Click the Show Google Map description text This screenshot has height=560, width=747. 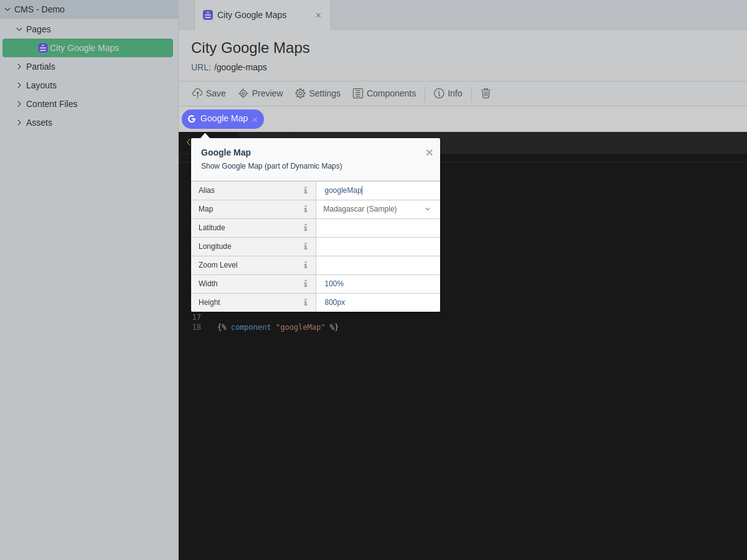pos(271,166)
